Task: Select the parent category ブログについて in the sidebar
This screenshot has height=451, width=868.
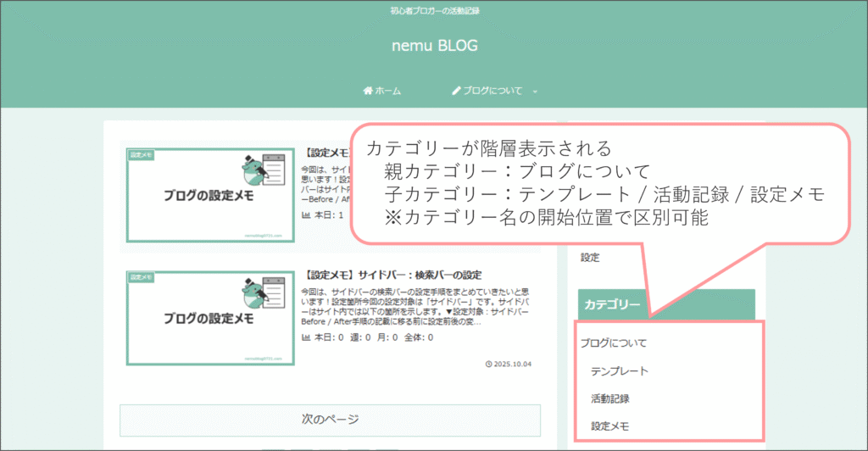Action: pos(614,343)
